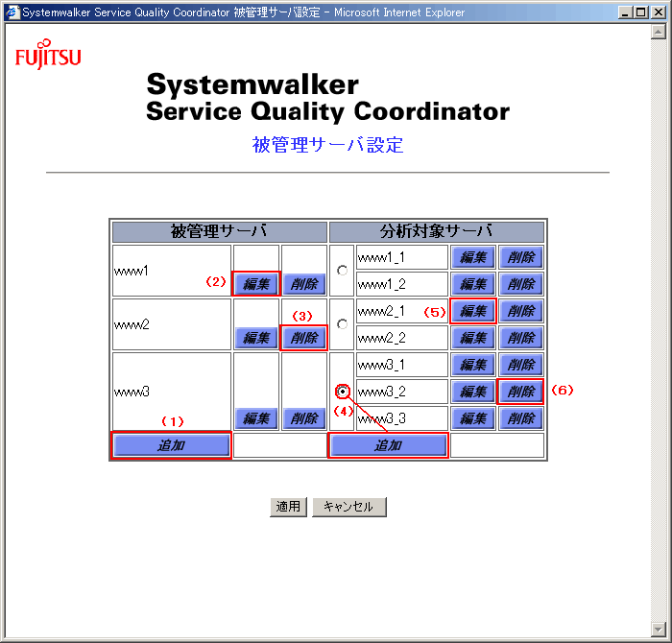Click the www2_2 text cell
Image resolution: width=672 pixels, height=643 pixels.
pyautogui.click(x=402, y=338)
